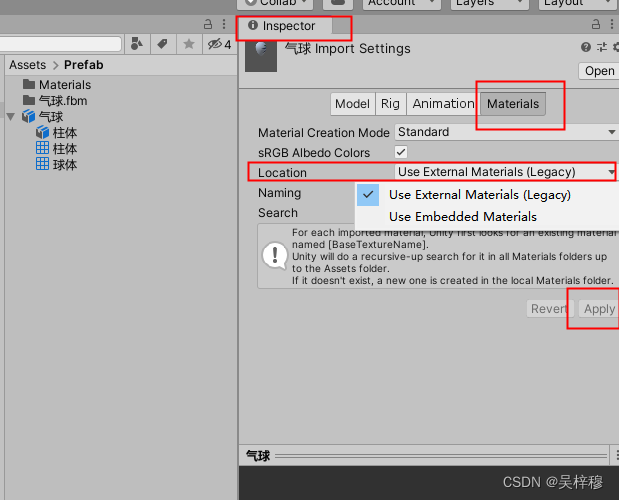This screenshot has width=619, height=500.
Task: Click the 气球 preview header bar
Action: coord(426,456)
